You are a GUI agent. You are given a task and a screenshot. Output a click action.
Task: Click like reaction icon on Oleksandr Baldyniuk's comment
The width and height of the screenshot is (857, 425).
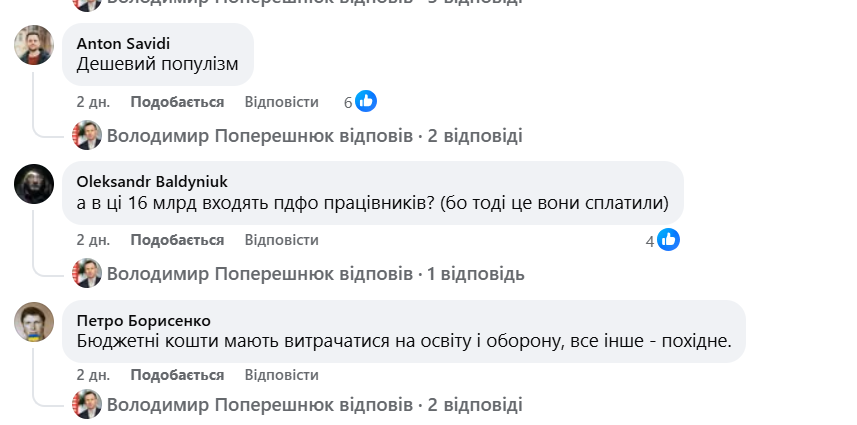coord(668,240)
